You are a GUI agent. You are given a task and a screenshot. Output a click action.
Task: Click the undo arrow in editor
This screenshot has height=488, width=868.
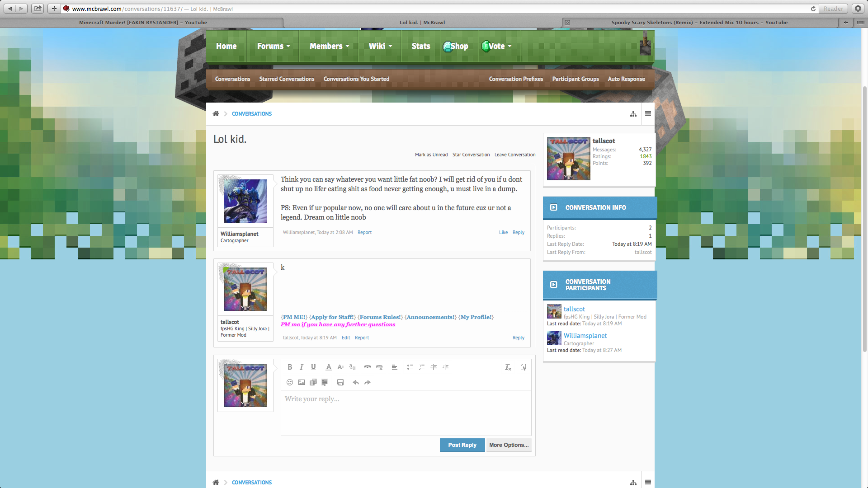pos(356,382)
